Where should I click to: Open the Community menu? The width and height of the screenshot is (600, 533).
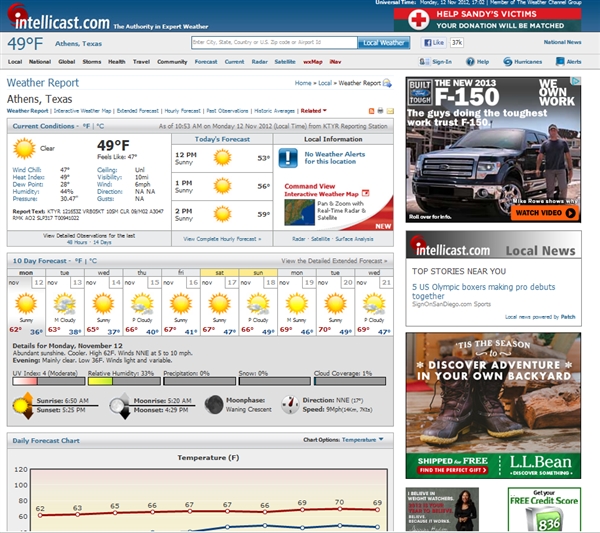[172, 62]
